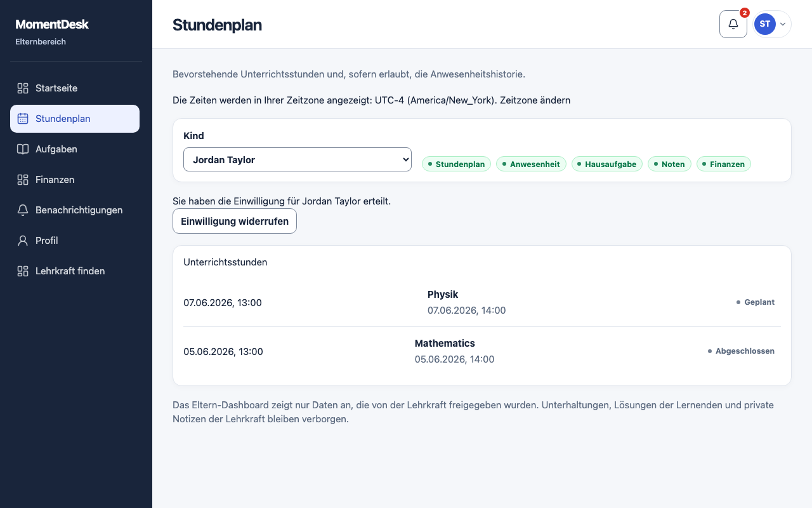Click the red notification count badge
The image size is (812, 508).
745,13
